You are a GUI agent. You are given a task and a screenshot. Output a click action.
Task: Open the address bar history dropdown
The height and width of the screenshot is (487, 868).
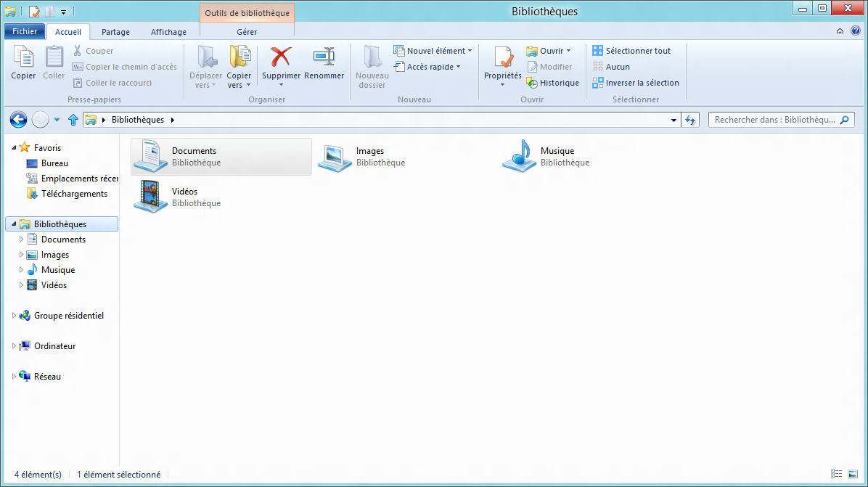pos(673,120)
